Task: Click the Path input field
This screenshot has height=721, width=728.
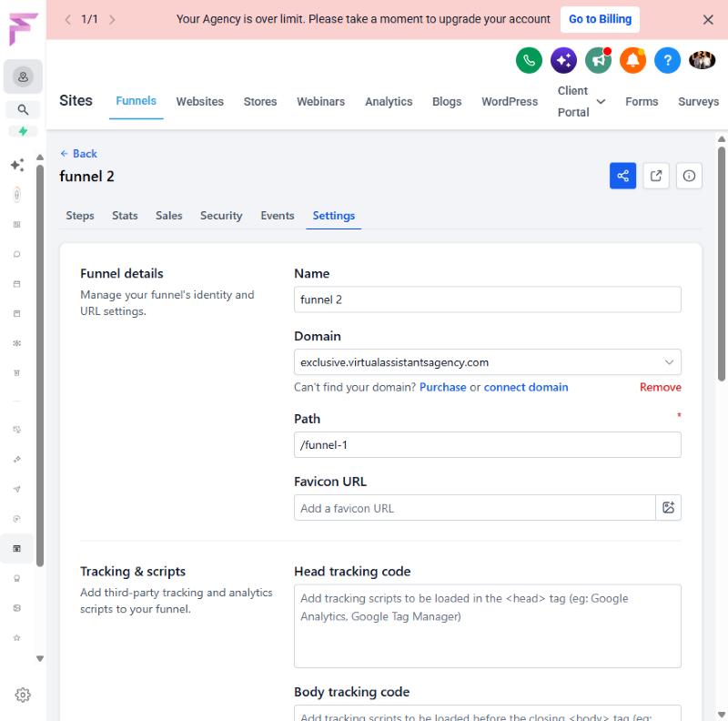Action: (488, 444)
